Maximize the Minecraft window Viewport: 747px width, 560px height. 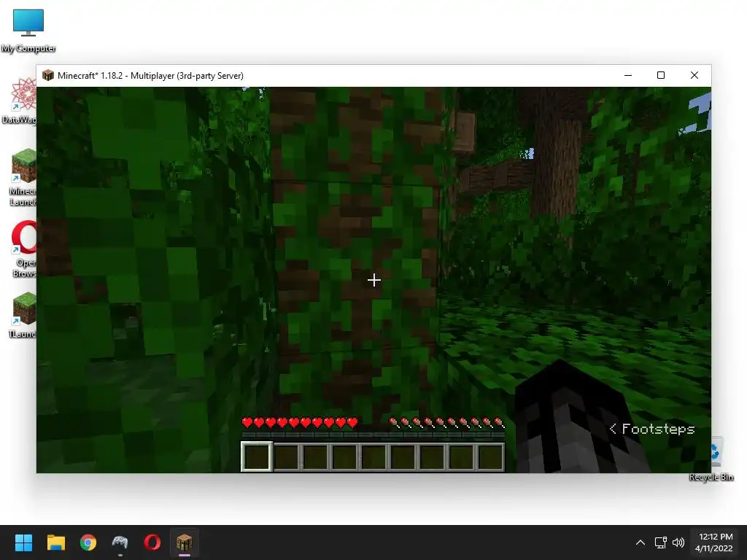coord(661,75)
